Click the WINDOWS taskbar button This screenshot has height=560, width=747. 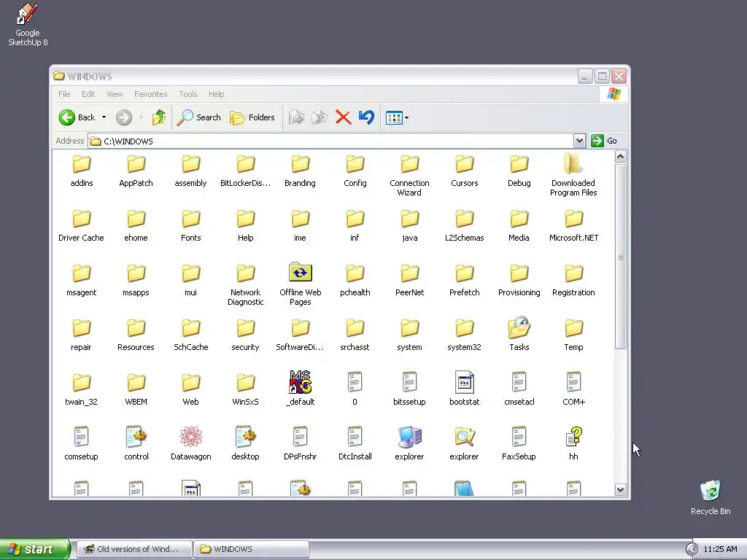251,549
